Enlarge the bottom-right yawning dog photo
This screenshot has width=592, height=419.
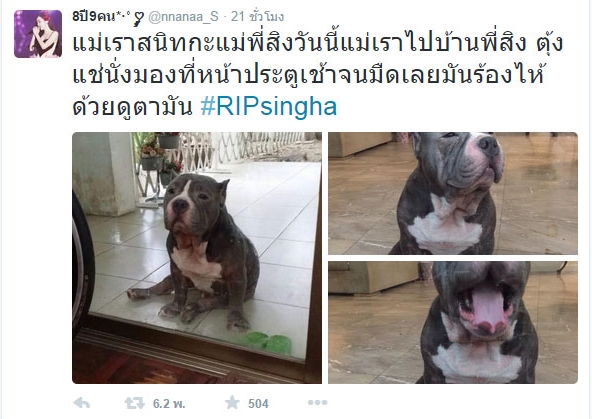coord(453,322)
